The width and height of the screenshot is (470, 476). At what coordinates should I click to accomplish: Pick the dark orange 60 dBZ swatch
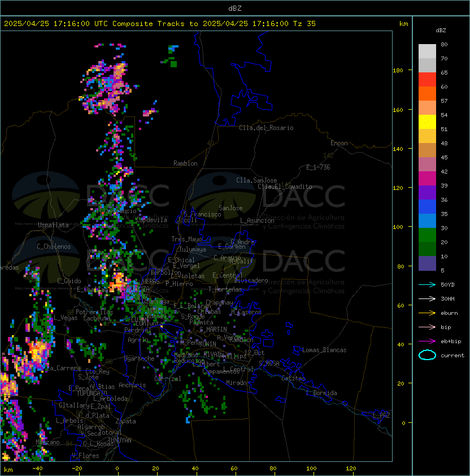427,94
